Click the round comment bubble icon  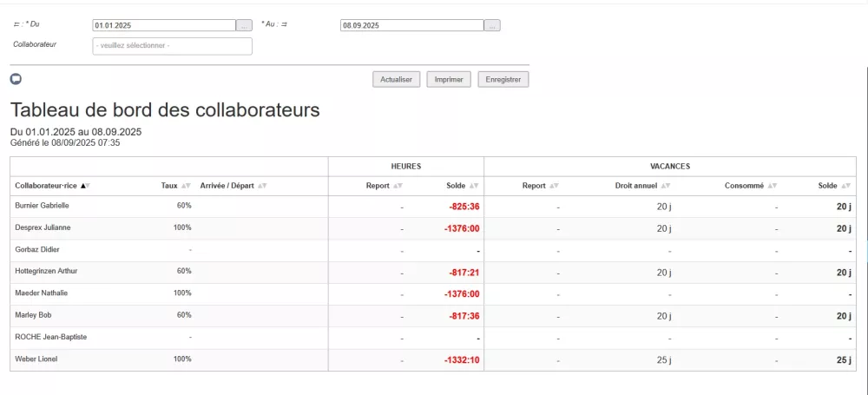pyautogui.click(x=16, y=79)
